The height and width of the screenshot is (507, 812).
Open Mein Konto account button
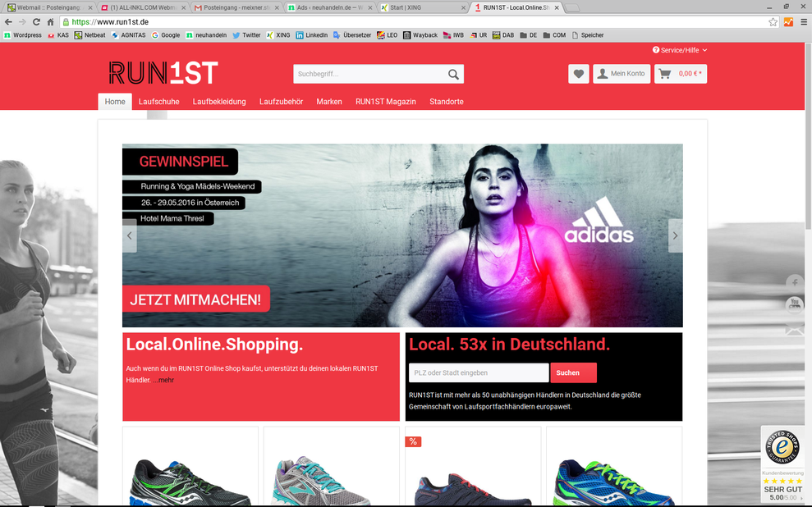coord(622,74)
